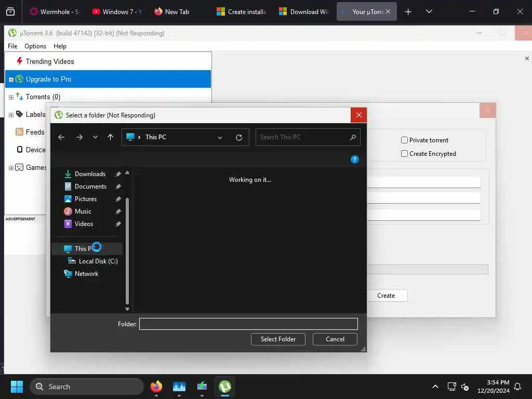Refresh the This PC location
The image size is (532, 399).
click(239, 137)
